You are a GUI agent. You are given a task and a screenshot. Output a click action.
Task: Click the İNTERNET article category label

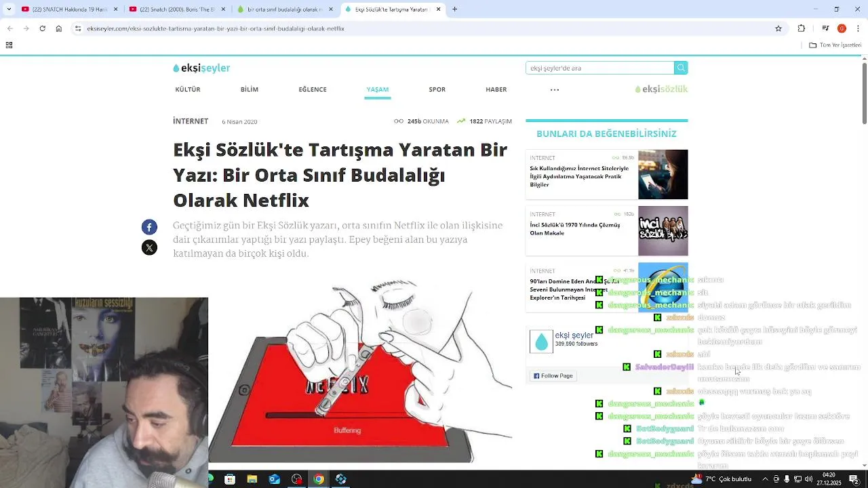click(191, 121)
